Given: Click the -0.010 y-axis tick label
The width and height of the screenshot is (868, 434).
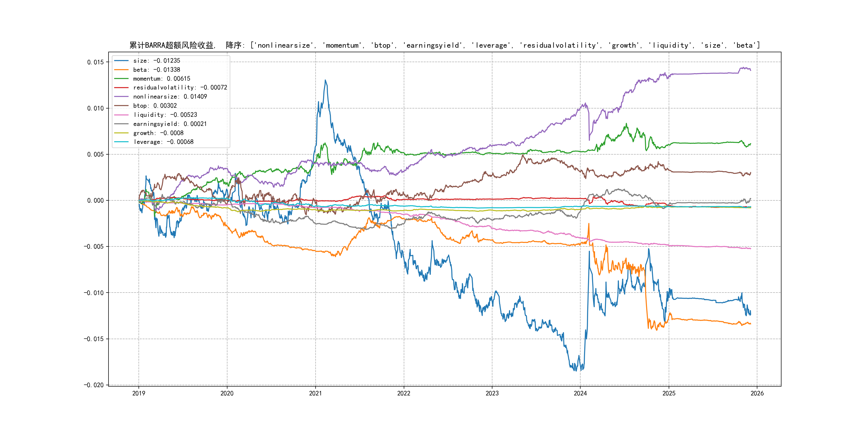Looking at the screenshot, I should (x=94, y=293).
